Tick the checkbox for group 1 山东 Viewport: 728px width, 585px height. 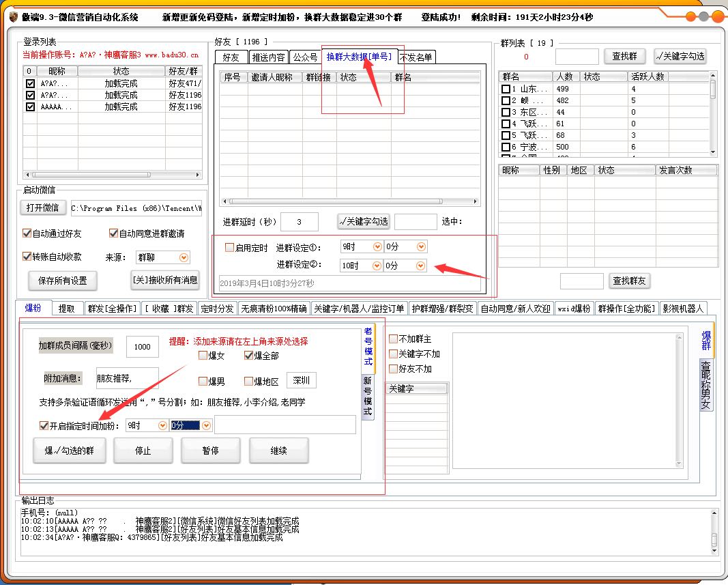point(506,89)
